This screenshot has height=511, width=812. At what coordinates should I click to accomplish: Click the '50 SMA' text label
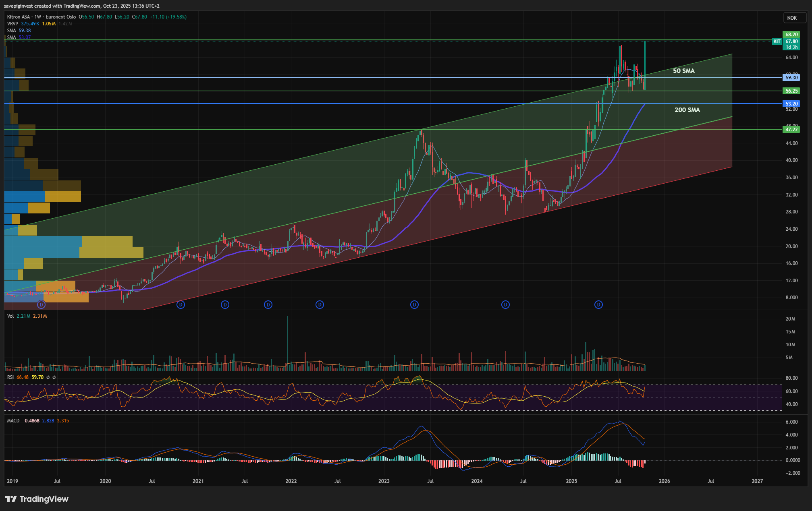click(683, 71)
